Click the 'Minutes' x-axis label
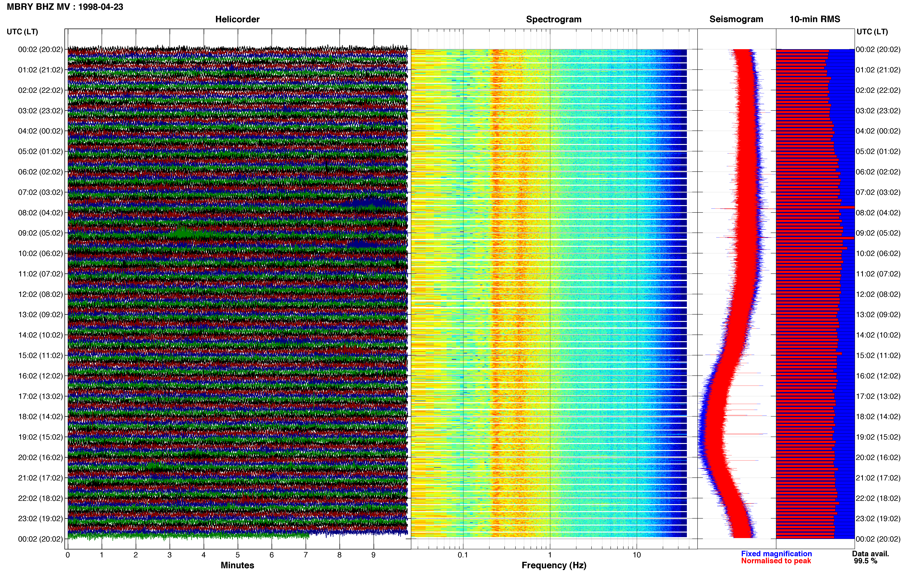924x578 pixels. click(237, 565)
